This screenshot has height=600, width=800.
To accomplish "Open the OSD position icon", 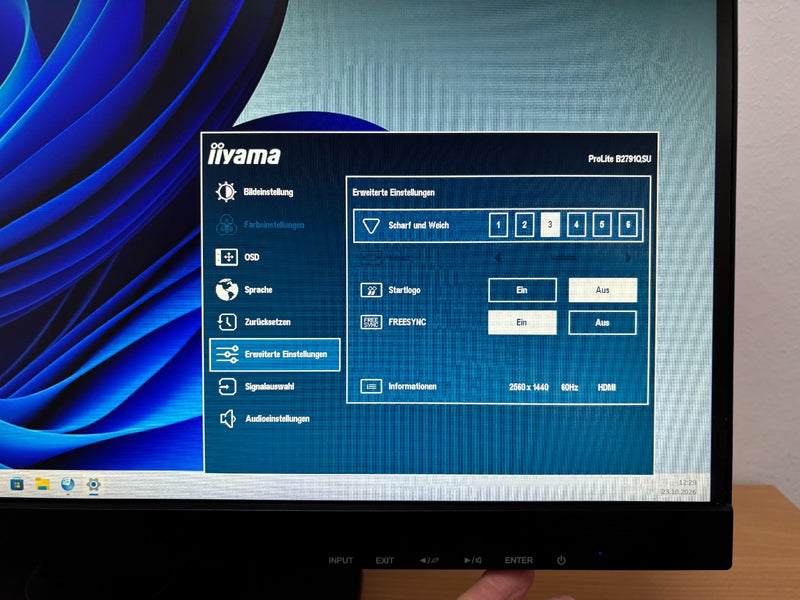I will 226,257.
